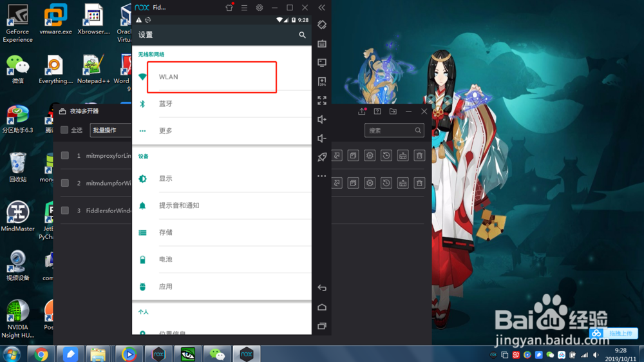
Task: Click the volume speaker in the system tray
Action: coord(596,355)
